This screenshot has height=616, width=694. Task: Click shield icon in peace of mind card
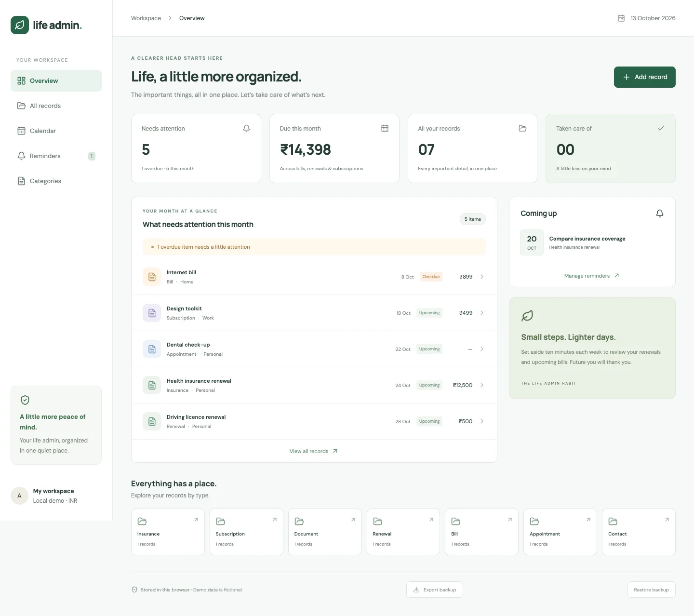pyautogui.click(x=25, y=400)
